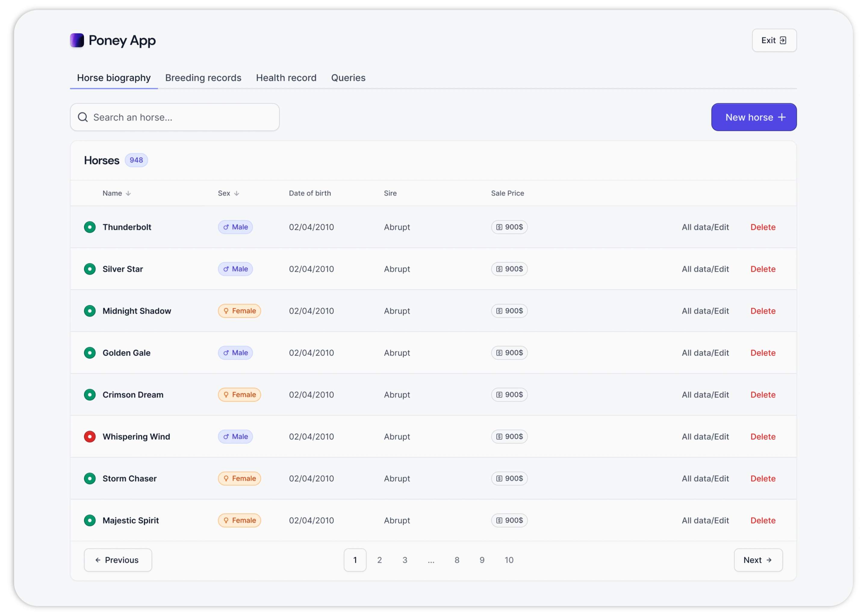Open the Health record tab
This screenshot has height=616, width=867.
[x=286, y=78]
